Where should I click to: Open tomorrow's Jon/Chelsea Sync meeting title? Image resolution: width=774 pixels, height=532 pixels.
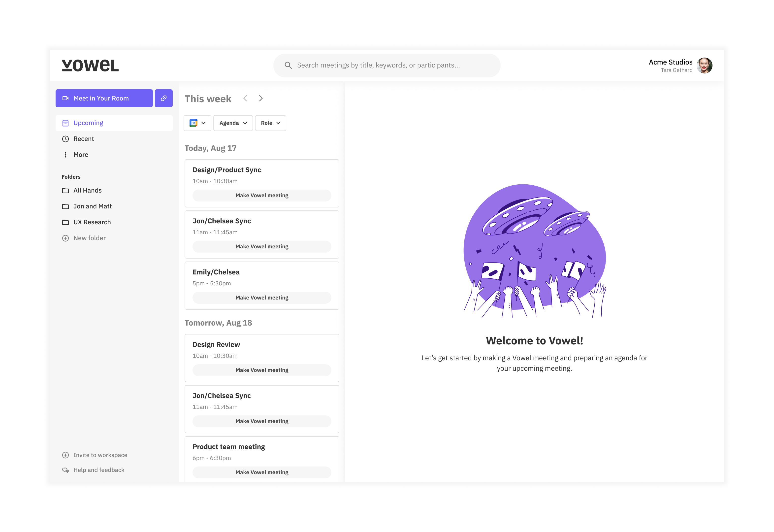click(222, 396)
